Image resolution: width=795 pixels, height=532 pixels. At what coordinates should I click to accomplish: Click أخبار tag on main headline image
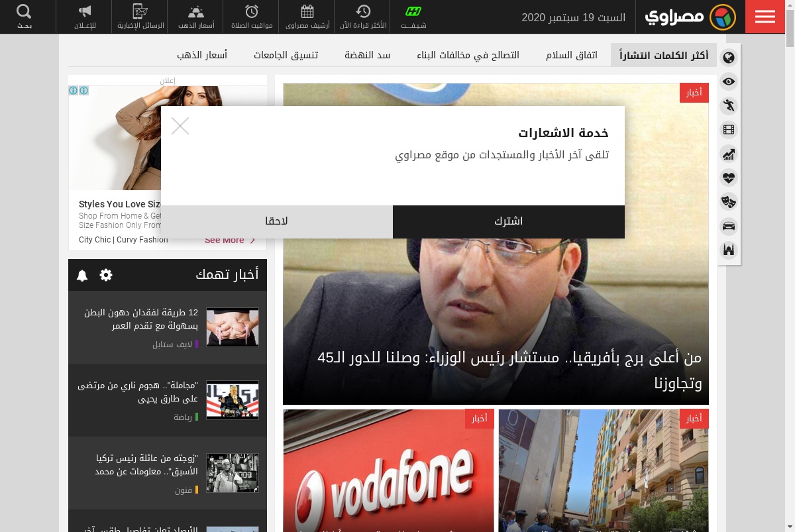point(694,93)
